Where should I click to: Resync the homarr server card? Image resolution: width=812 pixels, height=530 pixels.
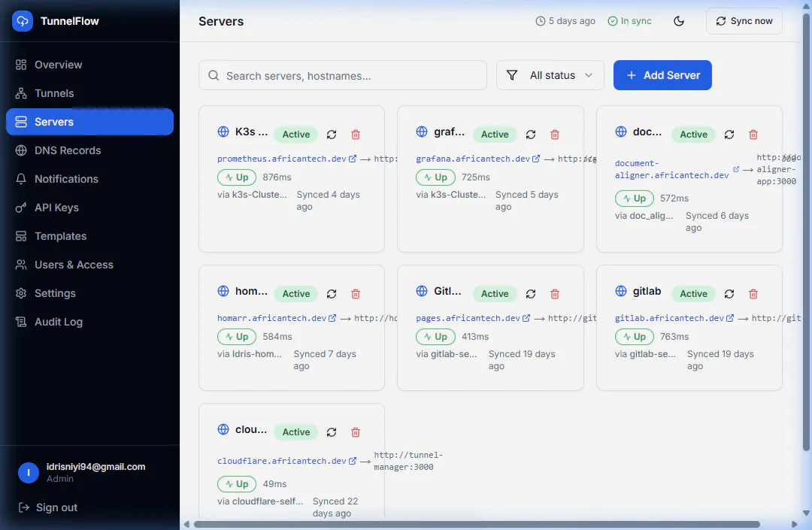point(332,294)
